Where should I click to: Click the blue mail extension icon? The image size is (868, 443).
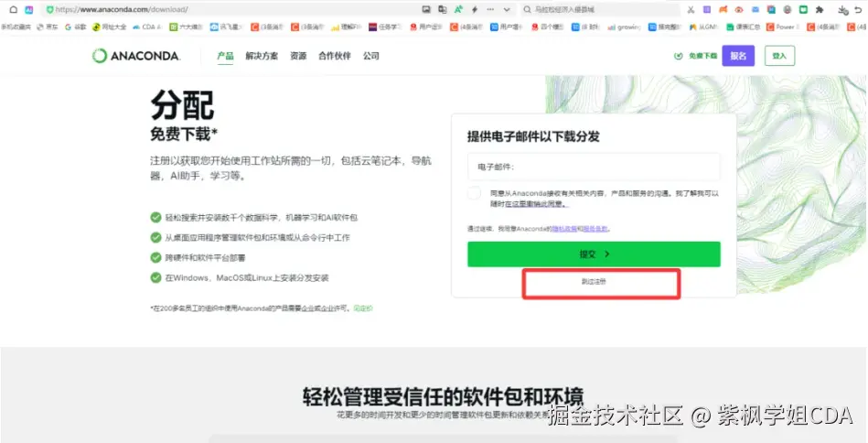click(755, 9)
